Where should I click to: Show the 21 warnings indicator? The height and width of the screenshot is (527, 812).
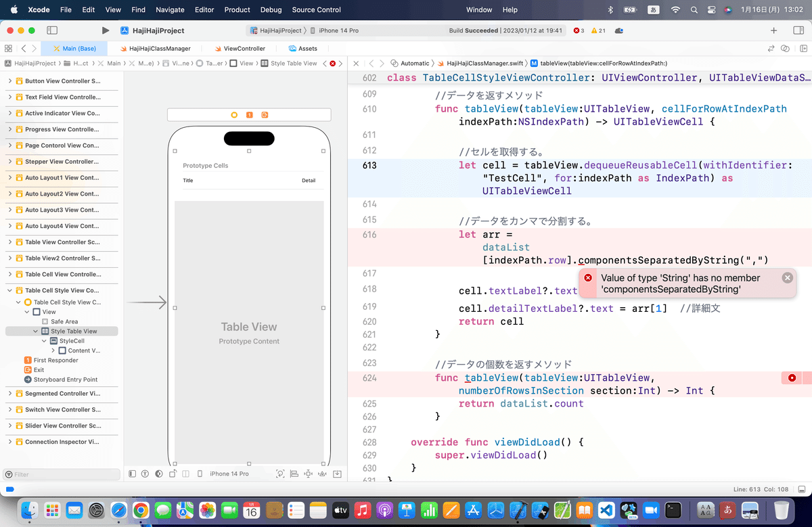[x=598, y=30]
